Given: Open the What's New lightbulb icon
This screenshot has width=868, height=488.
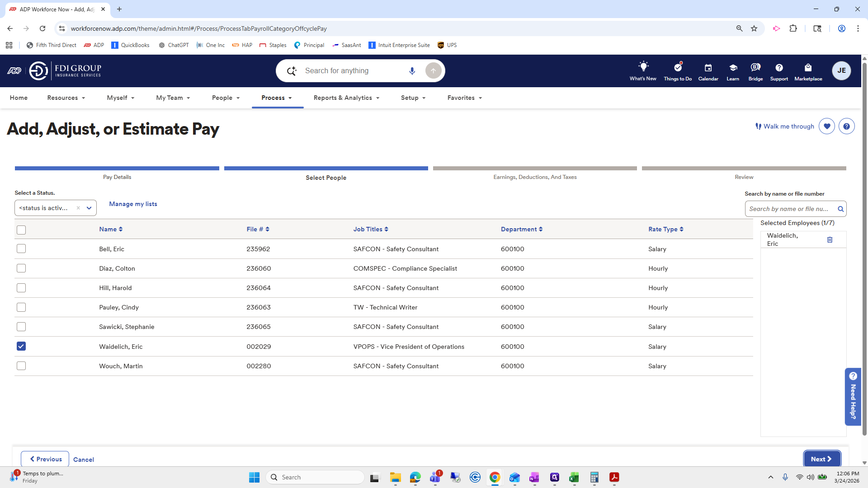Looking at the screenshot, I should [x=643, y=67].
